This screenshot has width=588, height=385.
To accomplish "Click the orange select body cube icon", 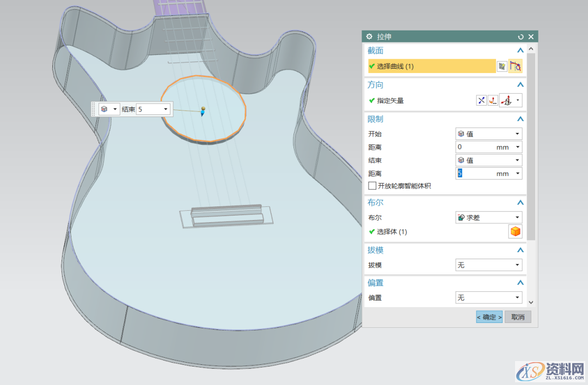I will [515, 231].
